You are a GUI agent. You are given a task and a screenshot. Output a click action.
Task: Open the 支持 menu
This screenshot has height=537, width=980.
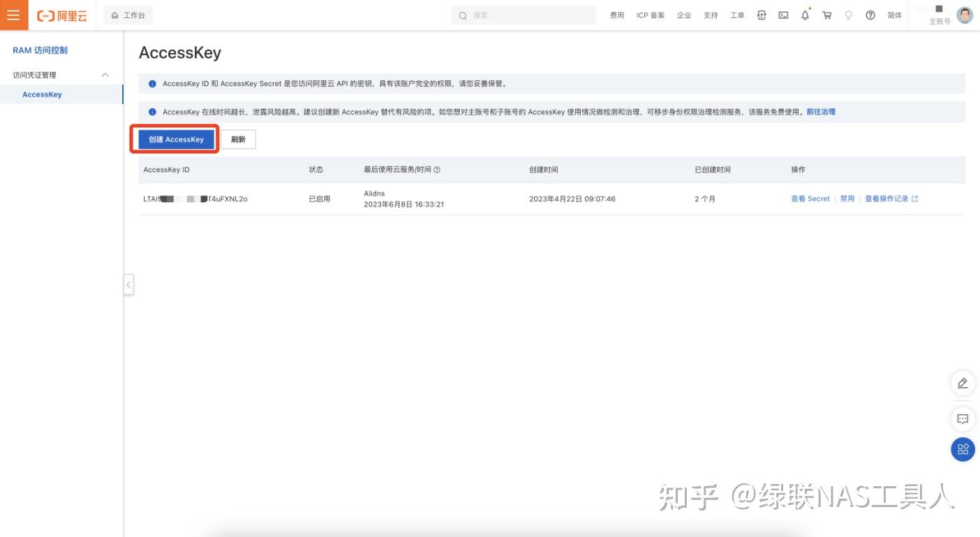(x=711, y=15)
